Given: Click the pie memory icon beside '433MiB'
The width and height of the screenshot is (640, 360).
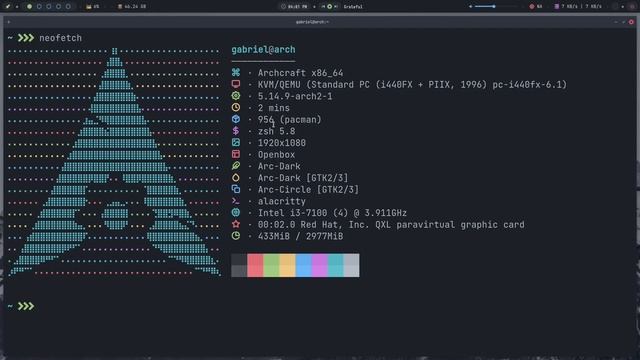Looking at the screenshot, I should [236, 236].
